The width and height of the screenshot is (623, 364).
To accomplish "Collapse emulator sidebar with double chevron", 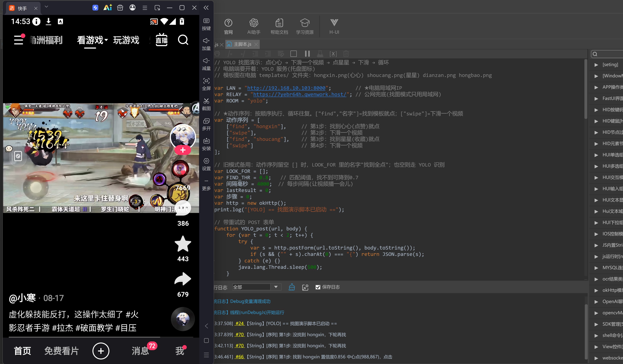I will (x=206, y=8).
